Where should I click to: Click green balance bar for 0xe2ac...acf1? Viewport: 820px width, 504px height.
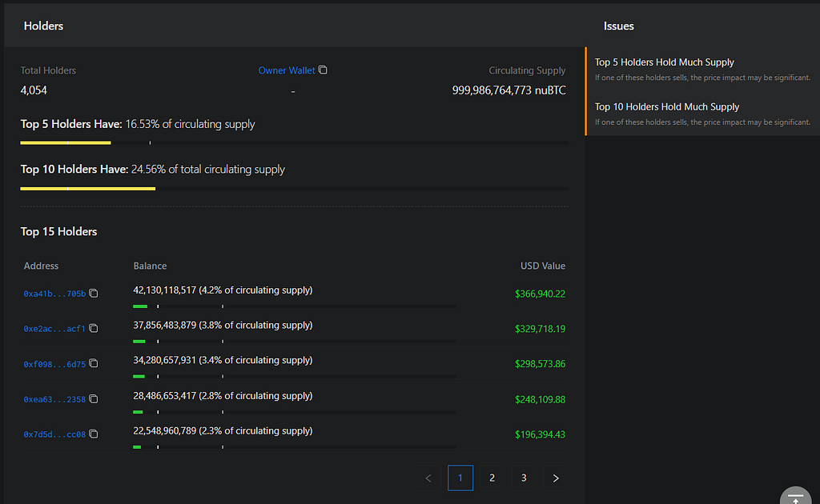pos(139,341)
